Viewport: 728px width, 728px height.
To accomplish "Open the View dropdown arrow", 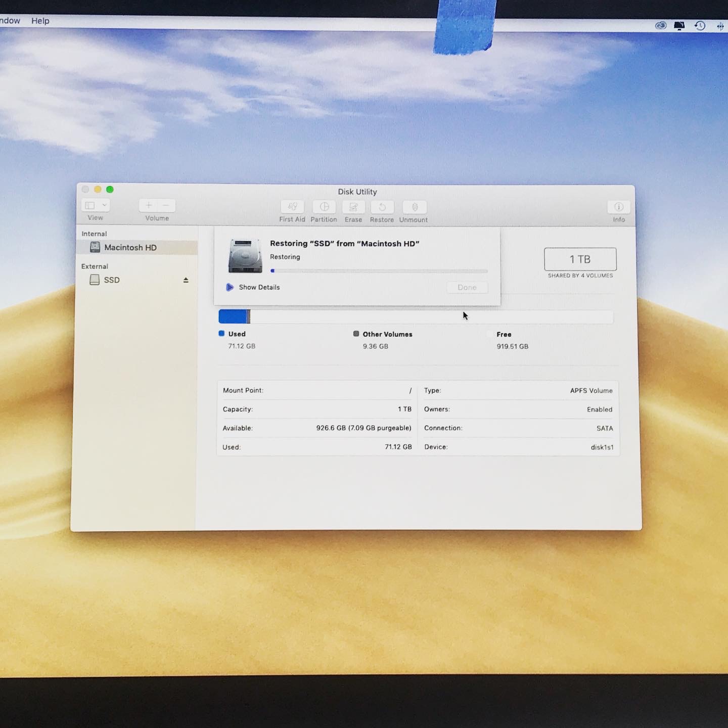I will pos(104,205).
